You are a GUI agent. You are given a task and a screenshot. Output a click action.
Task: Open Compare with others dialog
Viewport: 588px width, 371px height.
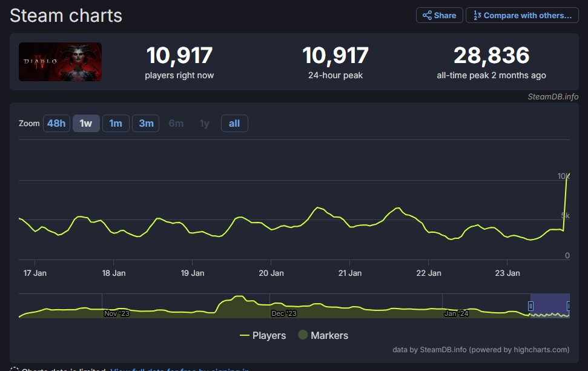point(522,16)
